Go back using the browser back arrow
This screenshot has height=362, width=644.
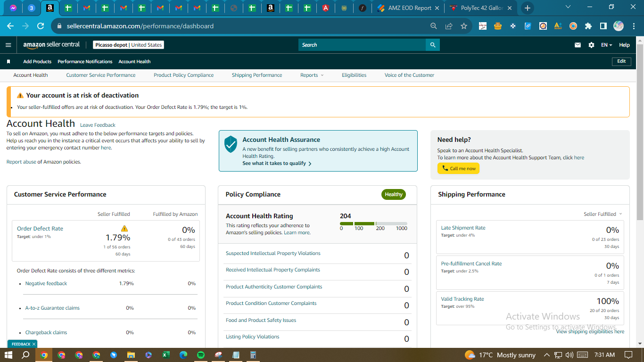[x=10, y=26]
